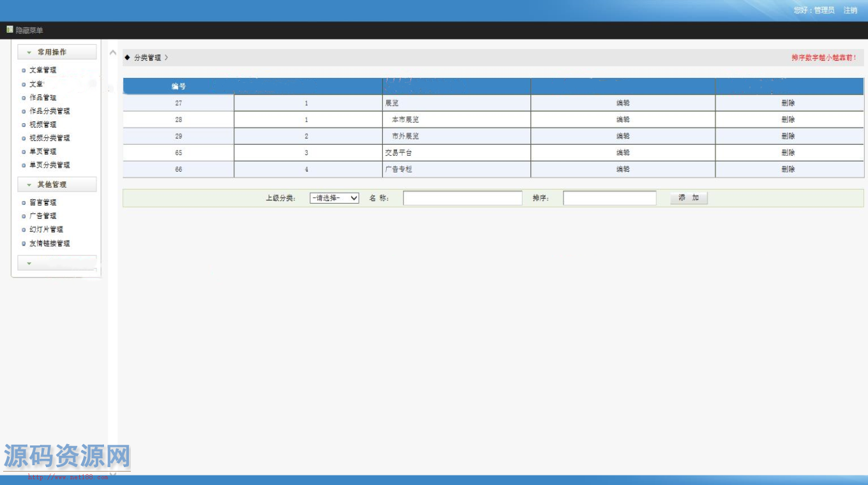Viewport: 868px width, 485px height.
Task: Click the diamond icon before 分类管理
Action: pos(127,57)
